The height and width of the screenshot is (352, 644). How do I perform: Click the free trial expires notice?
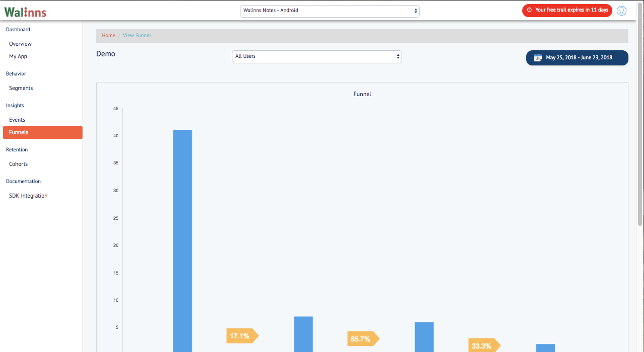click(x=567, y=10)
